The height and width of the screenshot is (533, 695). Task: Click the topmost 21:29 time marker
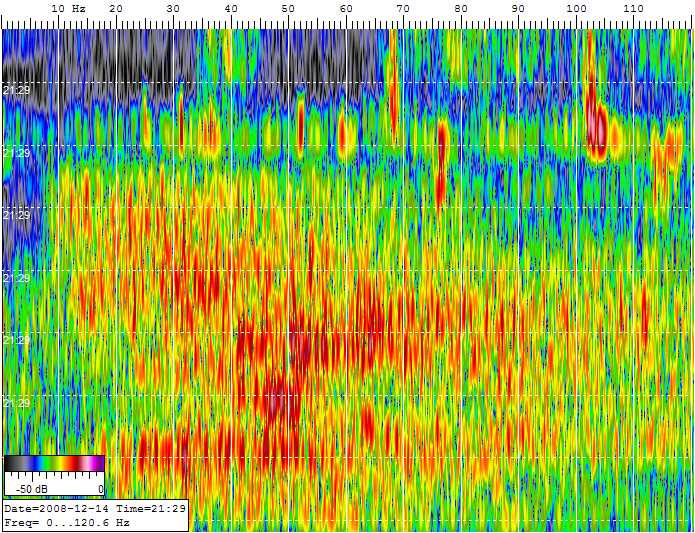[x=16, y=91]
